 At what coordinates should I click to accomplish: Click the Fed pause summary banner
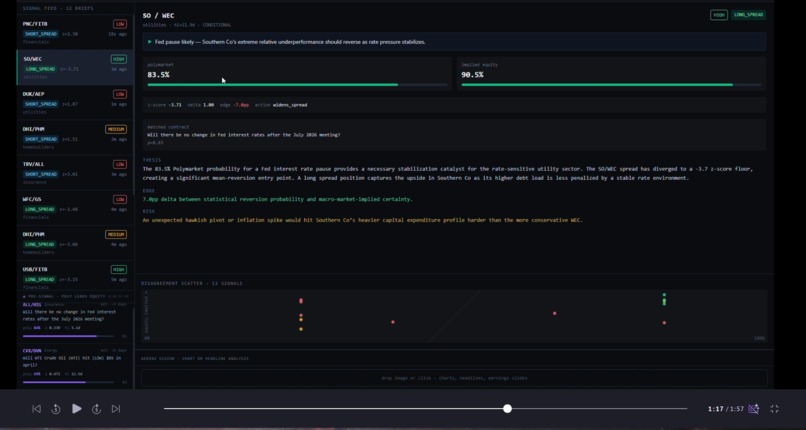pos(454,42)
